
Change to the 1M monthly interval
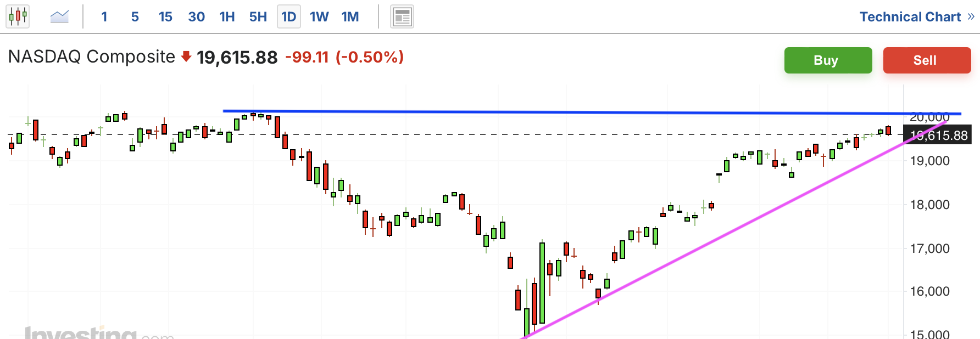coord(350,16)
